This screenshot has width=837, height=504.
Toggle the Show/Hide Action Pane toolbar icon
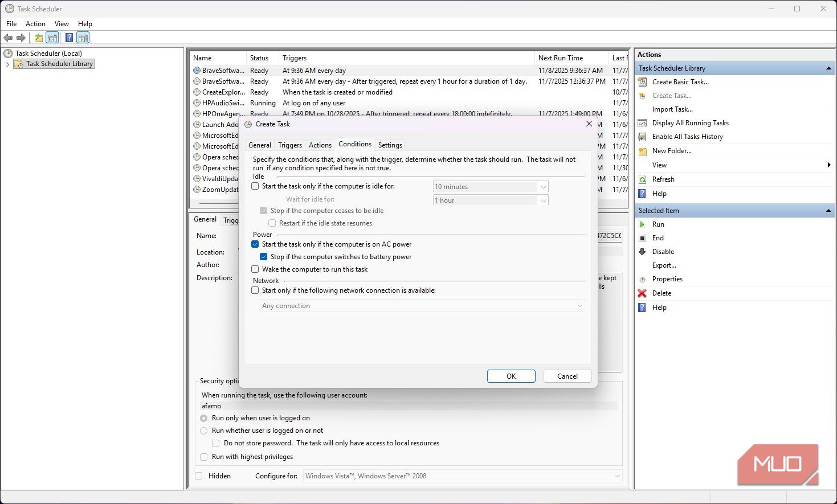pos(83,38)
